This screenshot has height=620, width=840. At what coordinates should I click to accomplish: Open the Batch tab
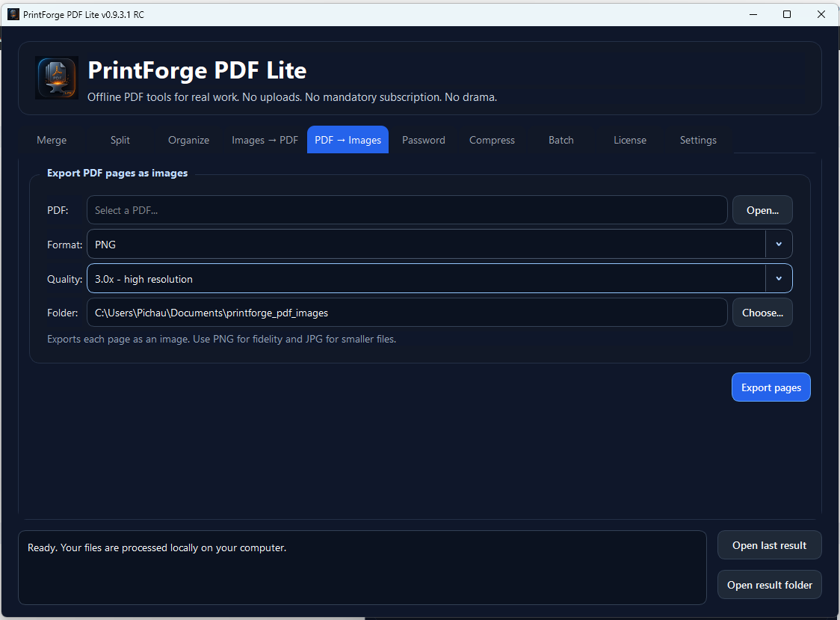(561, 140)
